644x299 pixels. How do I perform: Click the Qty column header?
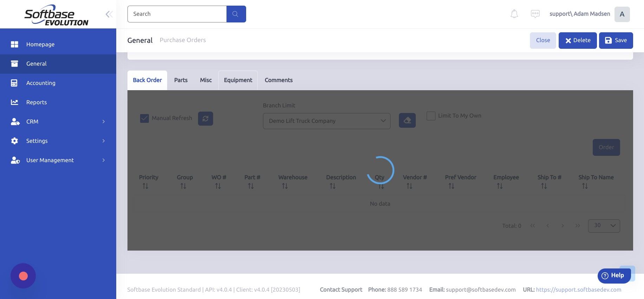380,177
